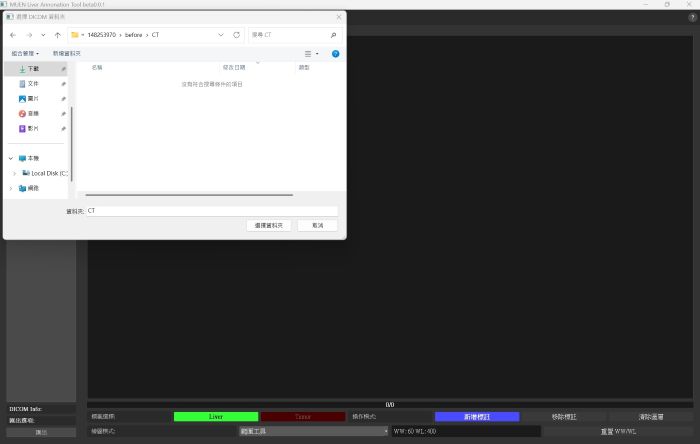Close the Select DICOM folder dialog
This screenshot has height=444, width=700.
tap(338, 17)
